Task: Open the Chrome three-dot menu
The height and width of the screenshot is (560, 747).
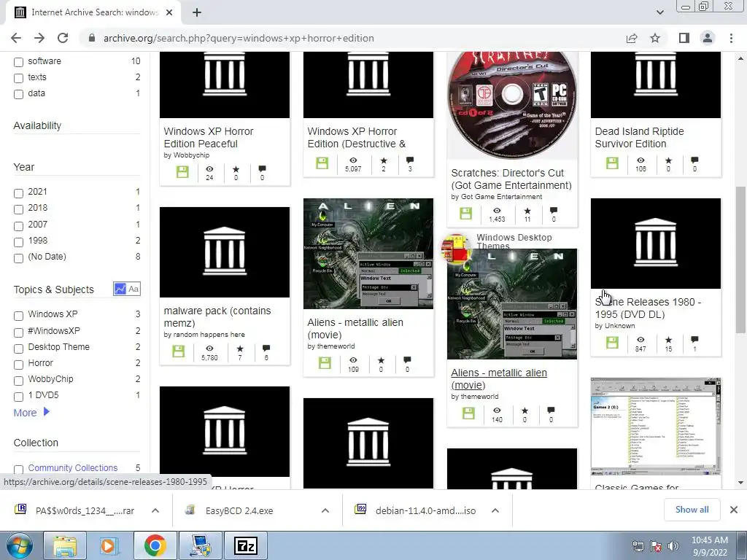Action: pos(731,38)
